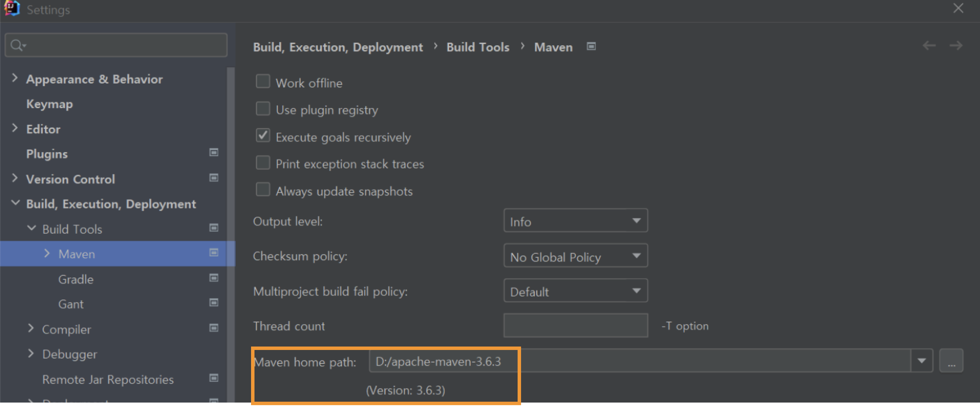The height and width of the screenshot is (406, 980).
Task: Focus the settings search field
Action: 116,45
